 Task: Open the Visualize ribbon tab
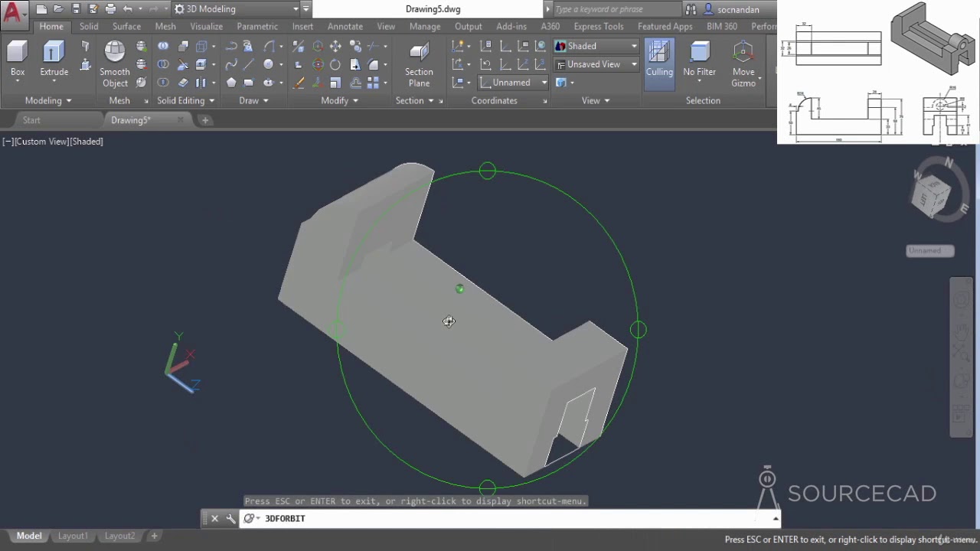(206, 26)
